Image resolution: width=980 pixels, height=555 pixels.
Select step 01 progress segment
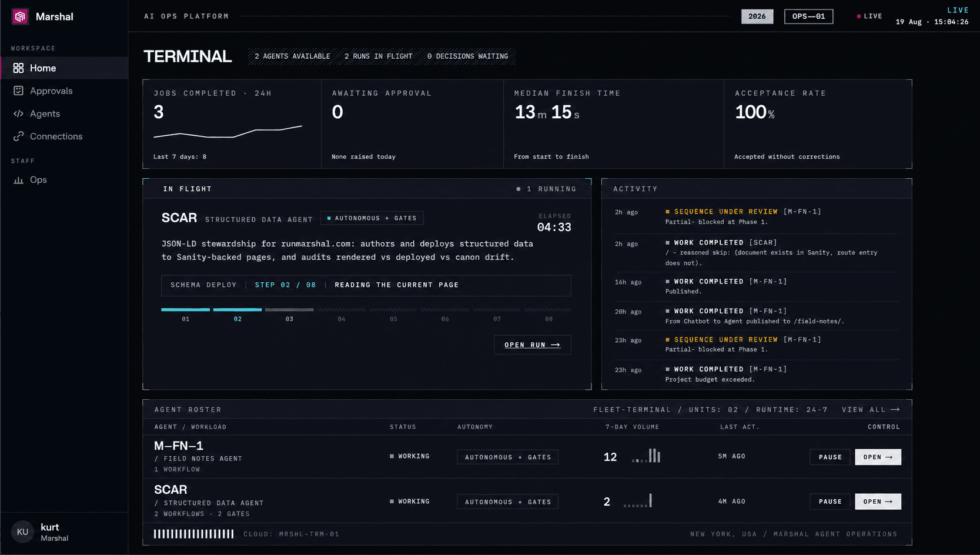click(186, 310)
